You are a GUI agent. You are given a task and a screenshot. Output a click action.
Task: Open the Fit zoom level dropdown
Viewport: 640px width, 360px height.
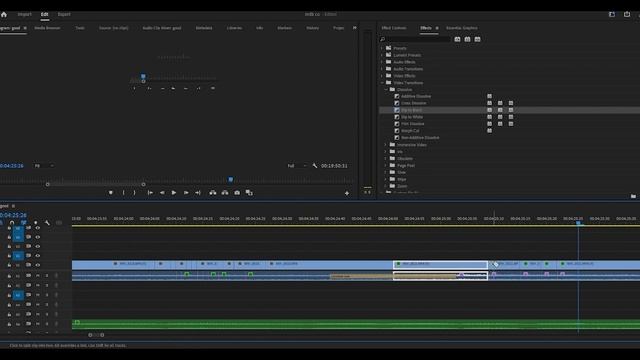pyautogui.click(x=44, y=166)
